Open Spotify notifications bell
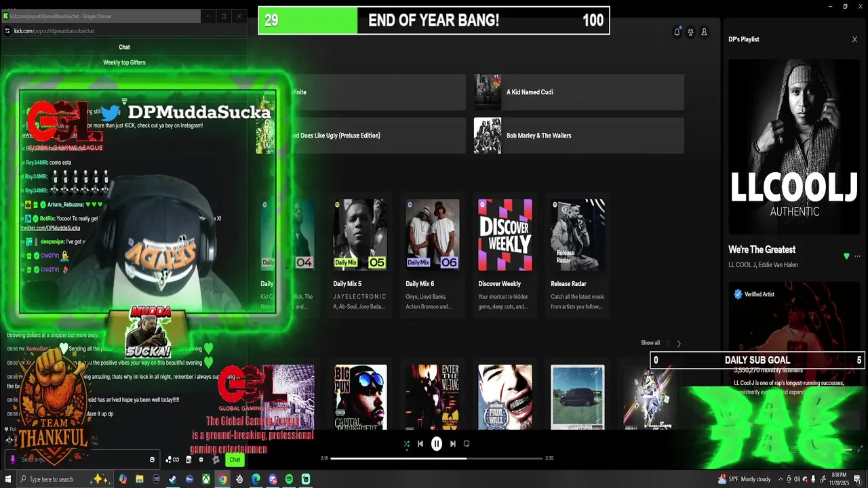The height and width of the screenshot is (488, 868). point(677,32)
